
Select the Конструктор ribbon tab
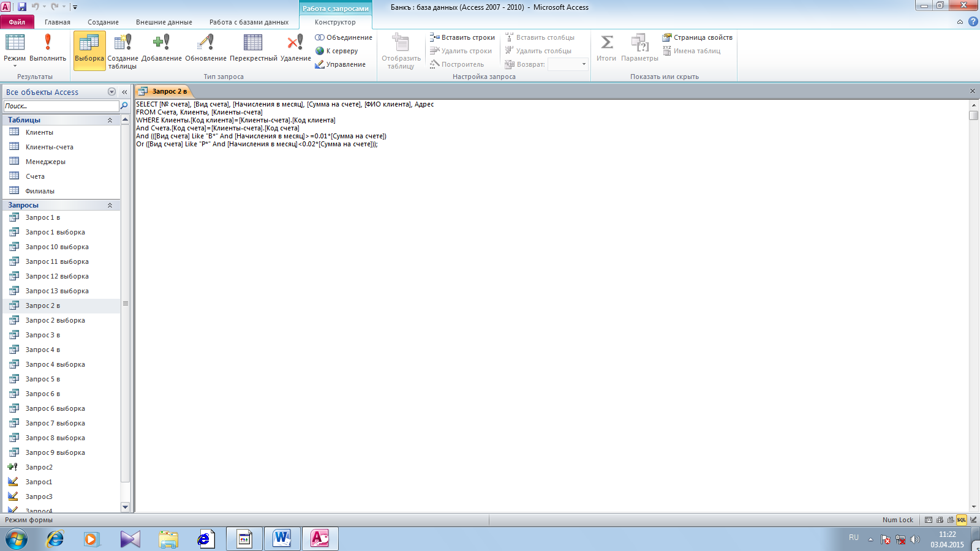[335, 22]
